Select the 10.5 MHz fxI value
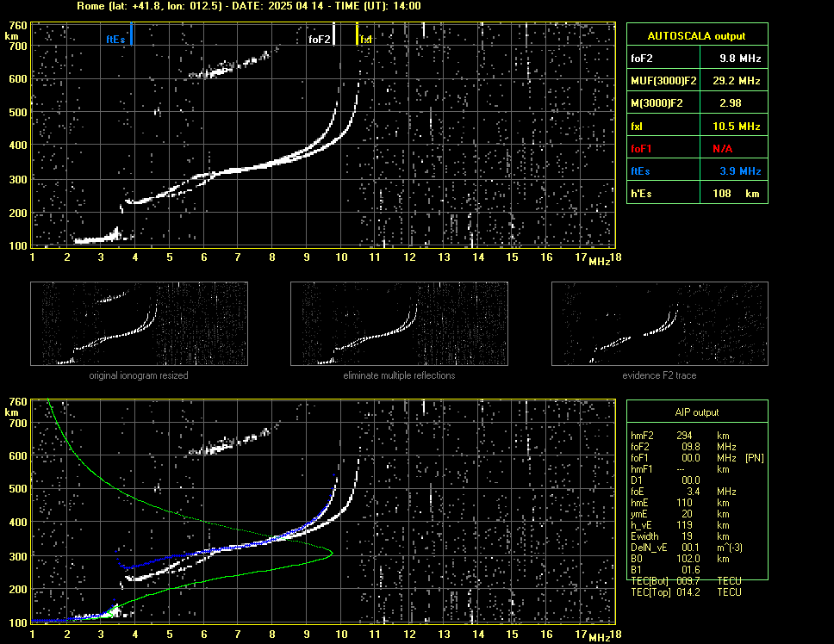834x644 pixels. pyautogui.click(x=736, y=127)
